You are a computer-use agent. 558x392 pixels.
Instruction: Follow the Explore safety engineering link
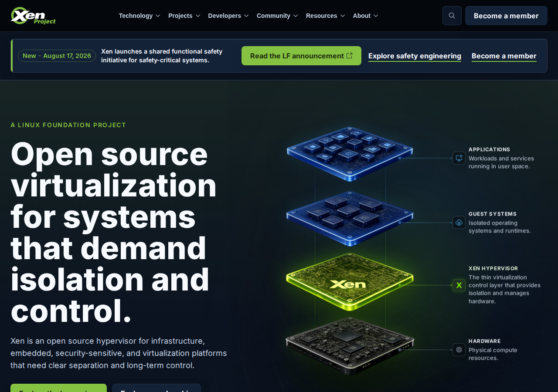pos(415,56)
